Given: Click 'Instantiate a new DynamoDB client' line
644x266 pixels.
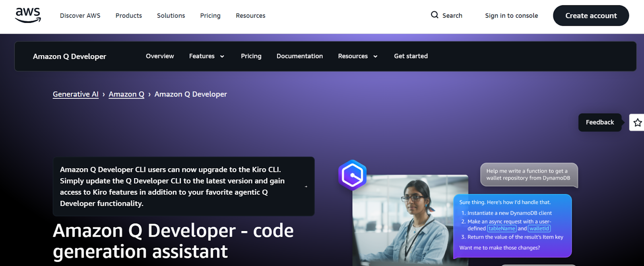Looking at the screenshot, I should (x=509, y=213).
